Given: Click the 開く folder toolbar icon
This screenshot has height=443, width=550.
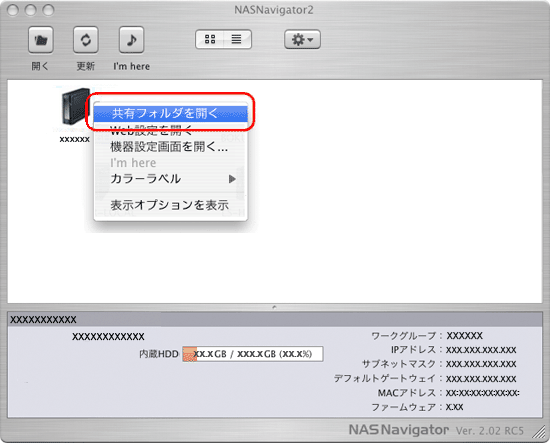Looking at the screenshot, I should point(41,40).
